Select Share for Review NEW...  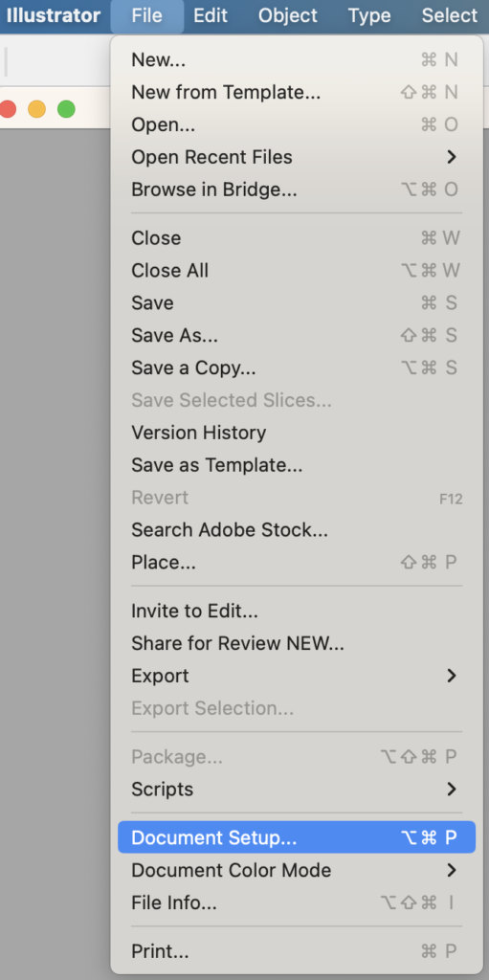297,643
